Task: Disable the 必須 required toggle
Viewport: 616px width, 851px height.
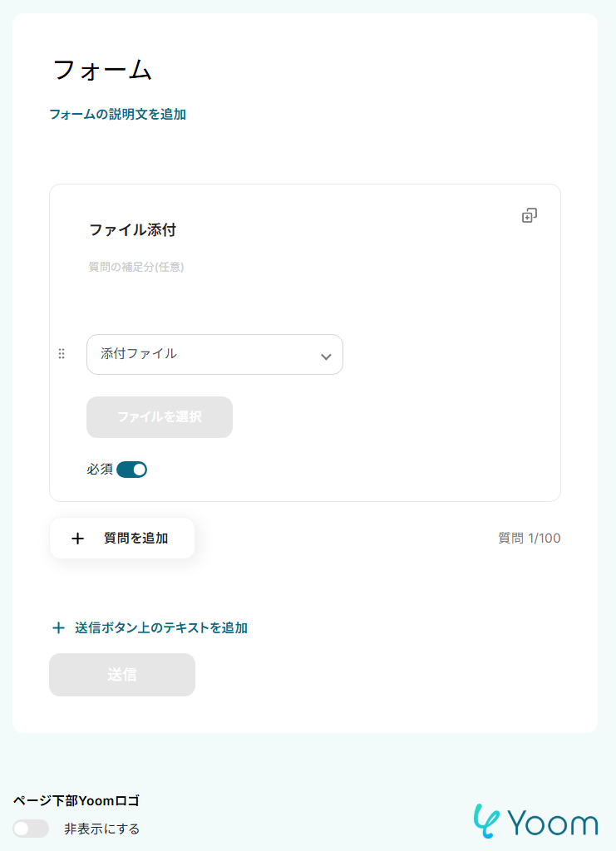Action: [x=132, y=470]
